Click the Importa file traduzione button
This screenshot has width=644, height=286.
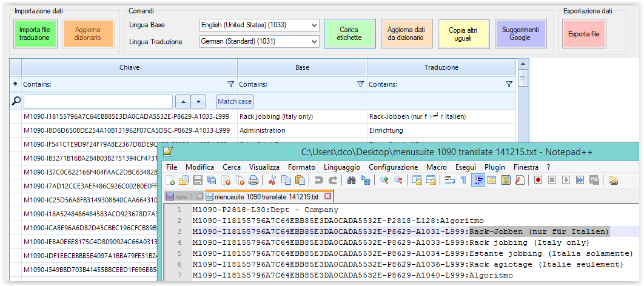pos(35,33)
